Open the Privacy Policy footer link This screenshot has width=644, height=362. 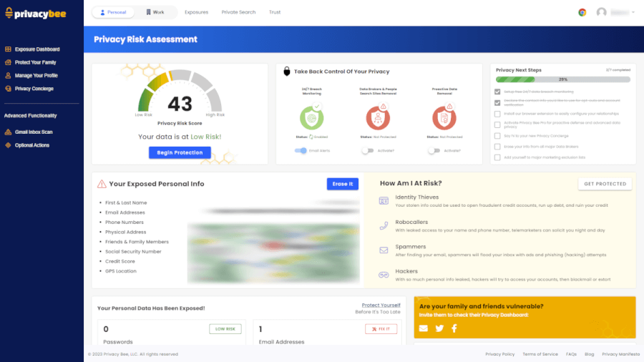click(x=500, y=354)
